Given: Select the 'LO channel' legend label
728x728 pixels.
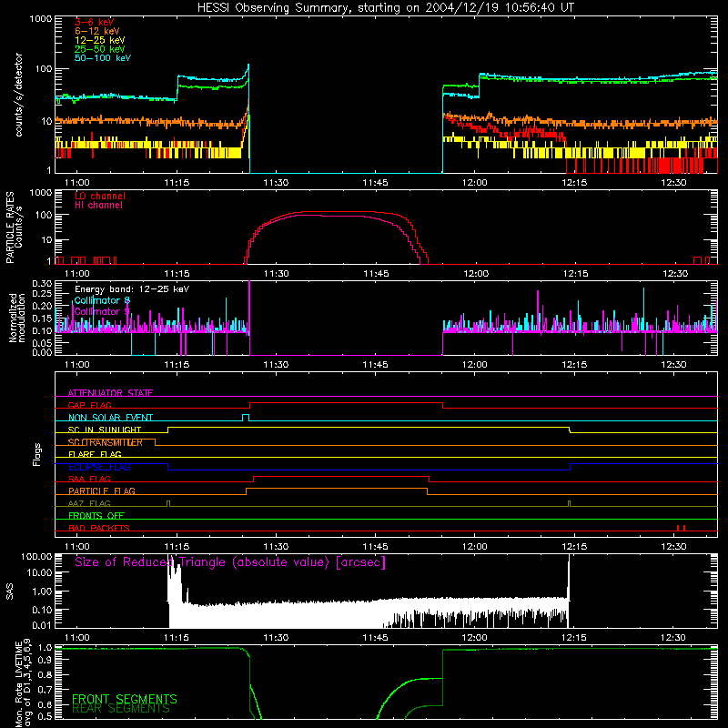Looking at the screenshot, I should tap(100, 196).
